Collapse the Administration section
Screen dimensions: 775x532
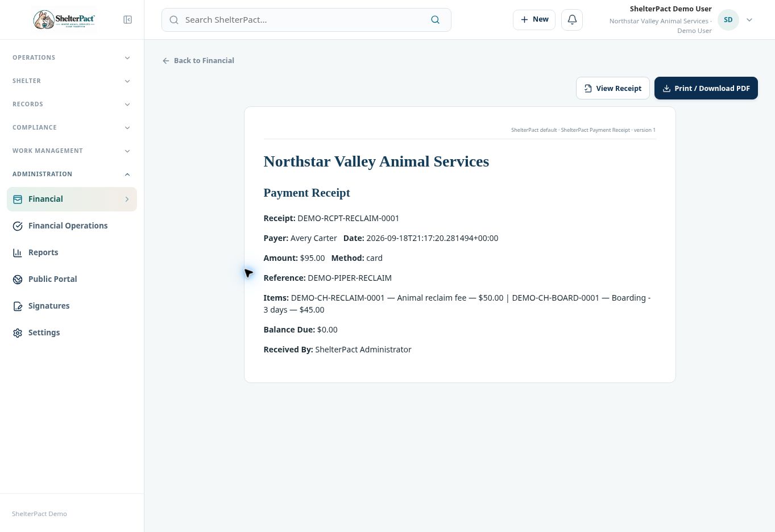72,174
